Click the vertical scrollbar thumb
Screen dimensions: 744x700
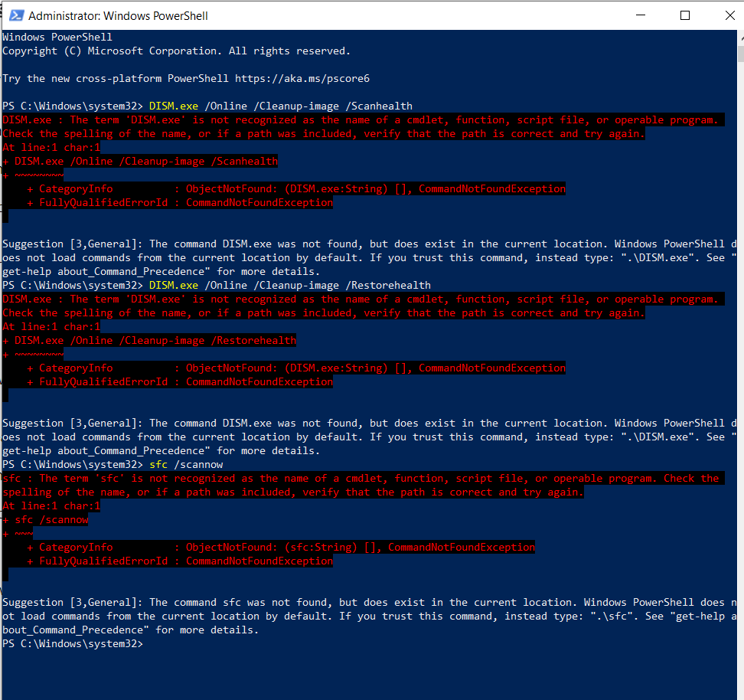click(741, 54)
